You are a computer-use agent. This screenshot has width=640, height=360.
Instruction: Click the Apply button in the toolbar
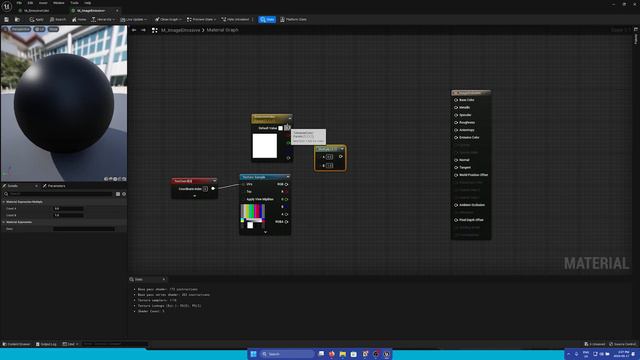tap(36, 19)
